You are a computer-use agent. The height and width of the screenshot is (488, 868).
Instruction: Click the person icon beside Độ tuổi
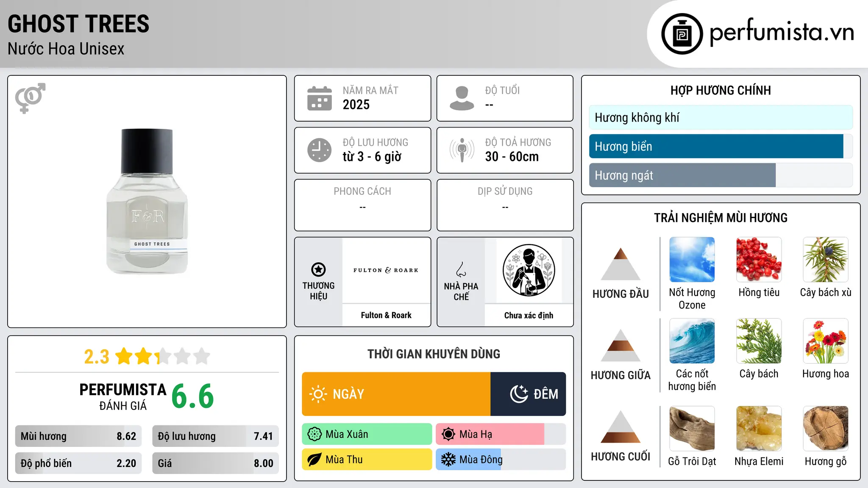[x=462, y=98]
